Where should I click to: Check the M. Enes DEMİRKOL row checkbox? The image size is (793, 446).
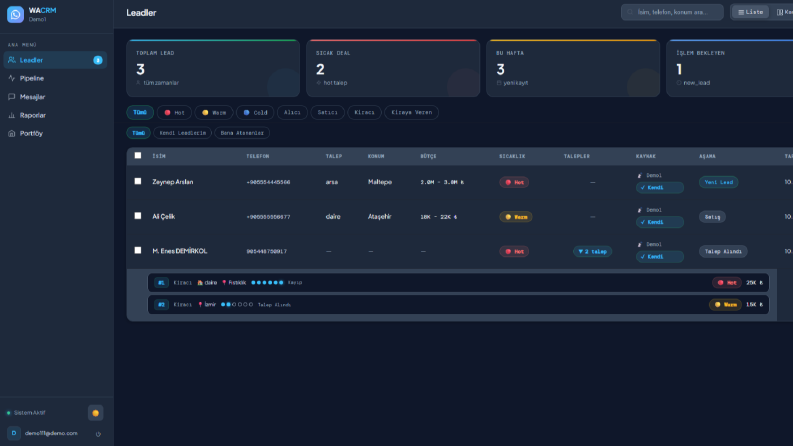click(x=138, y=250)
